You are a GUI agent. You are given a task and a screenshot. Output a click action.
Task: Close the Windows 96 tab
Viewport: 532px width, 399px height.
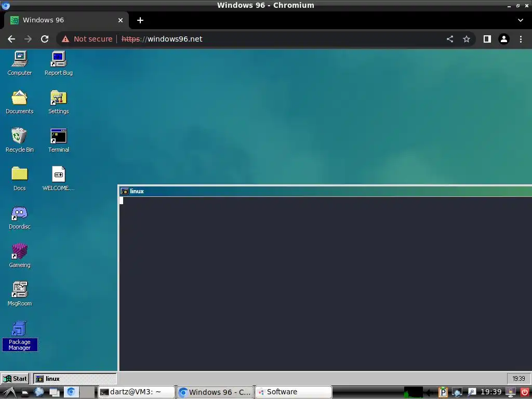click(121, 20)
